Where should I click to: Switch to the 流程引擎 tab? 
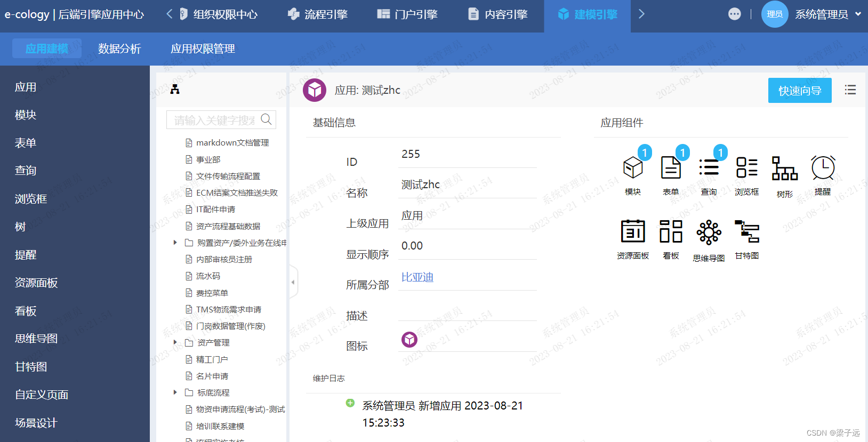pos(318,14)
